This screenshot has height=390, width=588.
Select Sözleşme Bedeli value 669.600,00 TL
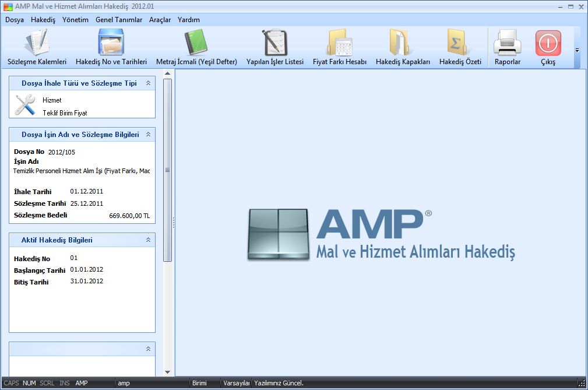tap(129, 216)
